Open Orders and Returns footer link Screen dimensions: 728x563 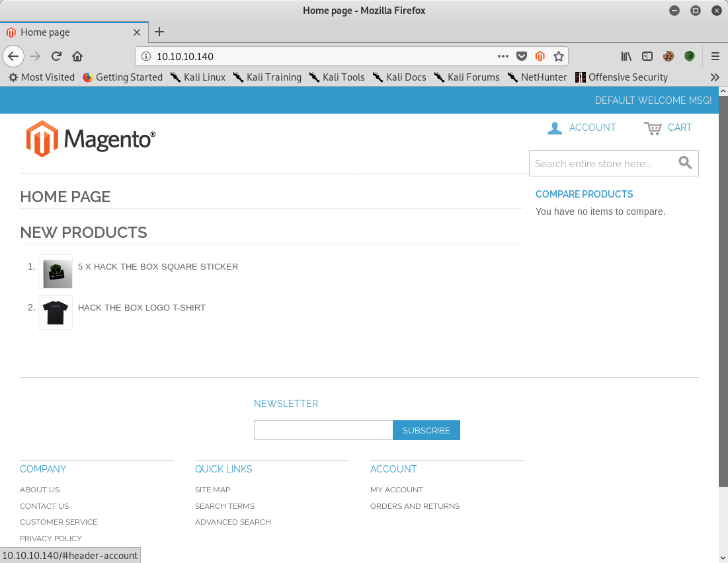415,506
